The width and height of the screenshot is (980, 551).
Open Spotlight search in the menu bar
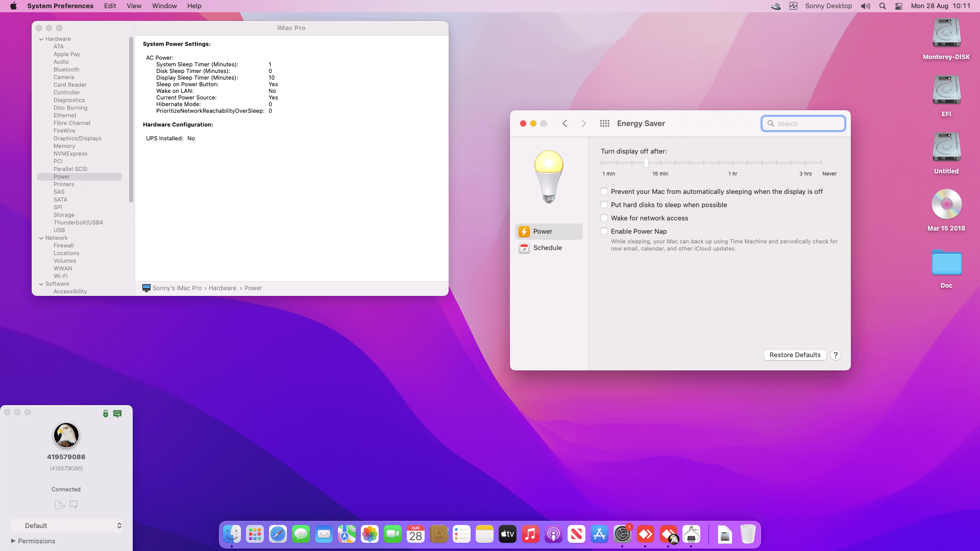click(x=883, y=6)
